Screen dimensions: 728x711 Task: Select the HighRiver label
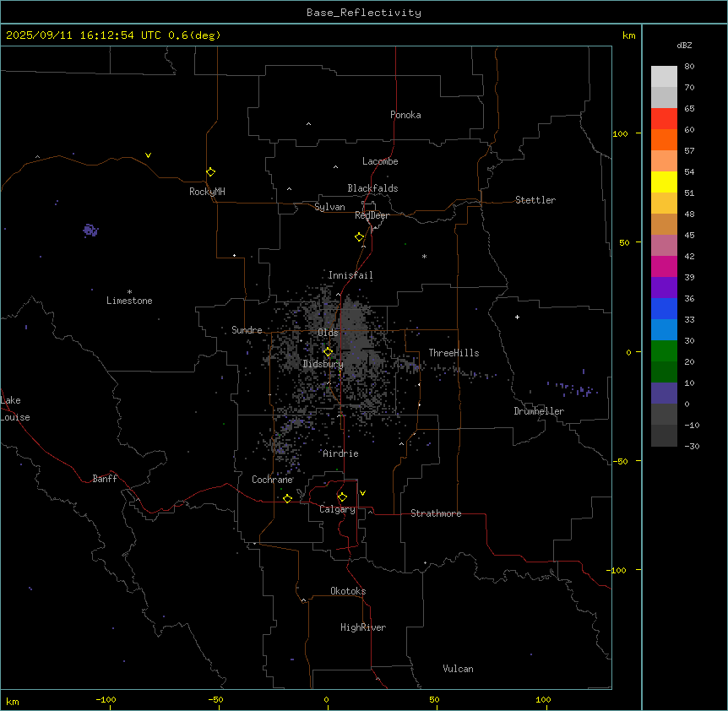coord(363,627)
